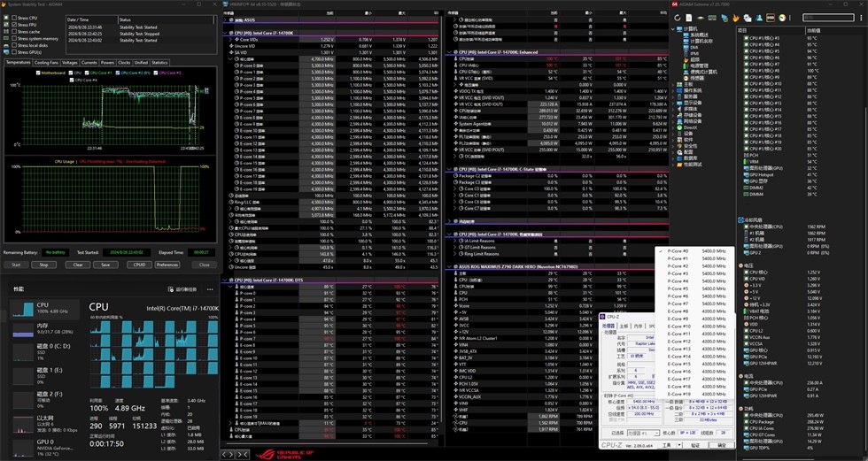The width and height of the screenshot is (868, 461).
Task: Switch to the Statistics tab
Action: pos(159,63)
